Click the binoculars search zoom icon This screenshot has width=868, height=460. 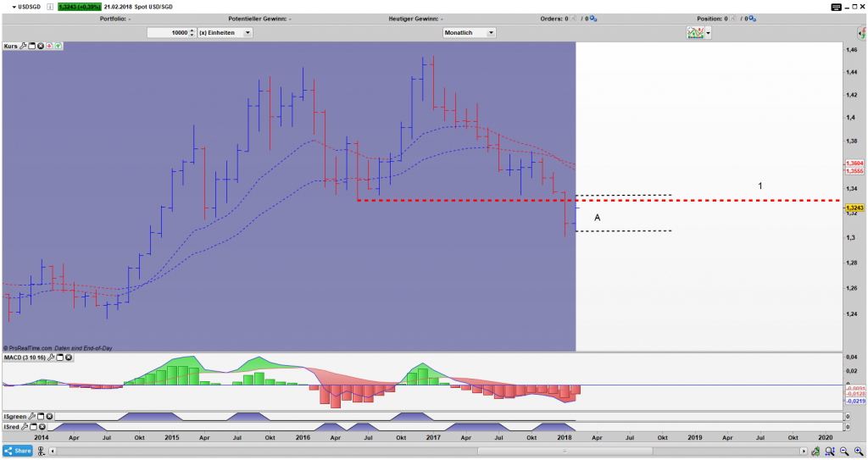(x=829, y=452)
